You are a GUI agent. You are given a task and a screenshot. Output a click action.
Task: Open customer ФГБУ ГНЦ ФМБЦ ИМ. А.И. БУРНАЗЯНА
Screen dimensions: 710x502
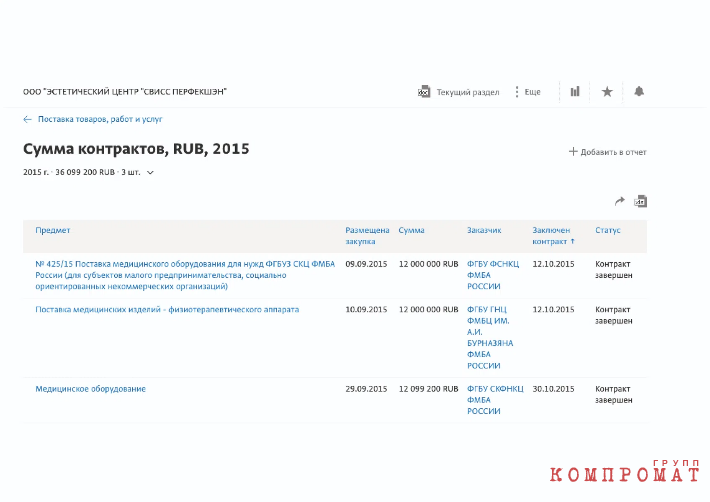(490, 338)
